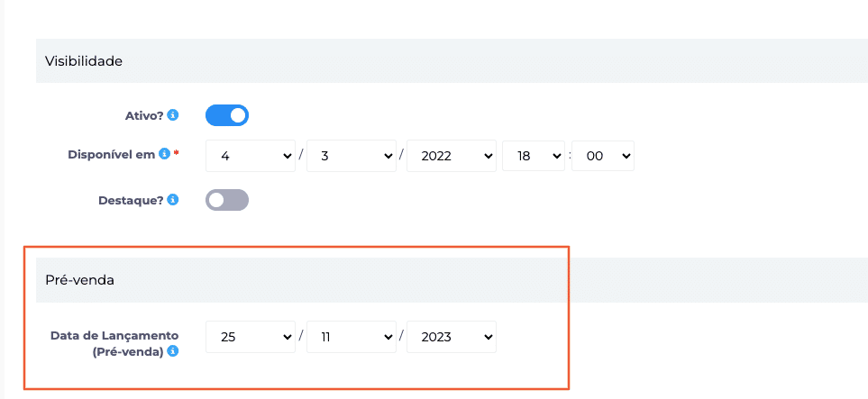Click the info icon beside Disponível em
The width and height of the screenshot is (868, 399).
164,154
